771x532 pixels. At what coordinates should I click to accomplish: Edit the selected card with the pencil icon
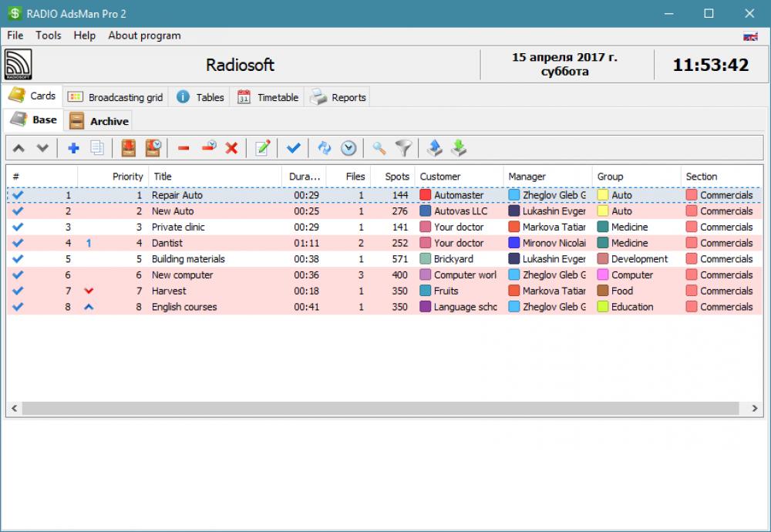(x=261, y=147)
